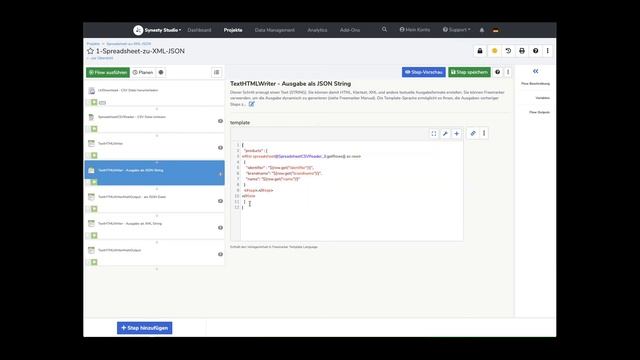Screen dimensions: 640x360
Task: Open the template editor three-dots menu
Action: pos(484,133)
